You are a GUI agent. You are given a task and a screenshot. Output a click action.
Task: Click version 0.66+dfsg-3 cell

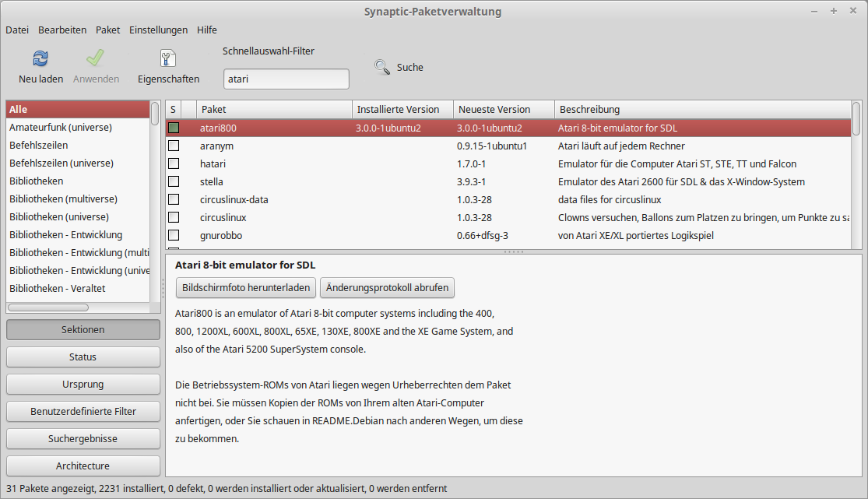coord(482,235)
